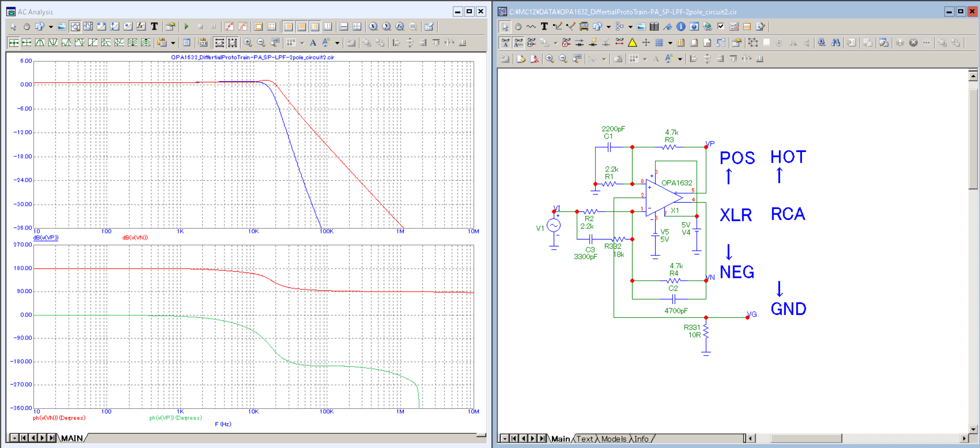Screen dimensions: 980x448
Task: Open clipboard paste dropdown in AC Analysis toolbar
Action: pos(173,43)
